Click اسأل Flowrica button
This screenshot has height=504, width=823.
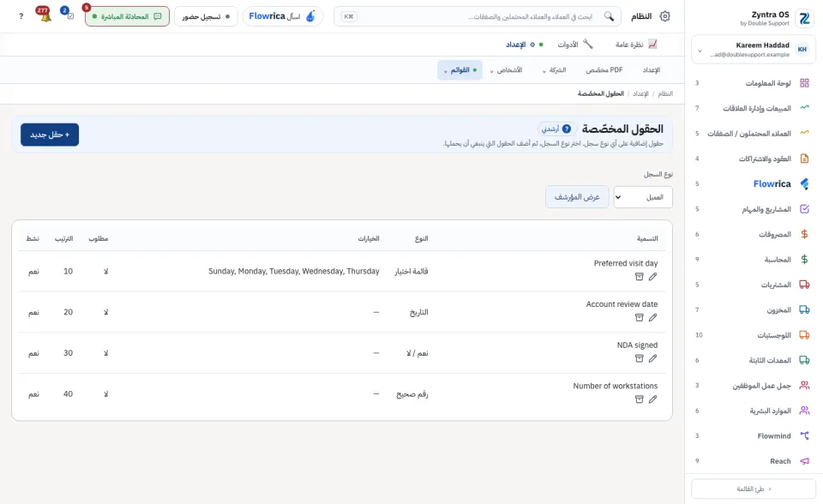pos(282,16)
